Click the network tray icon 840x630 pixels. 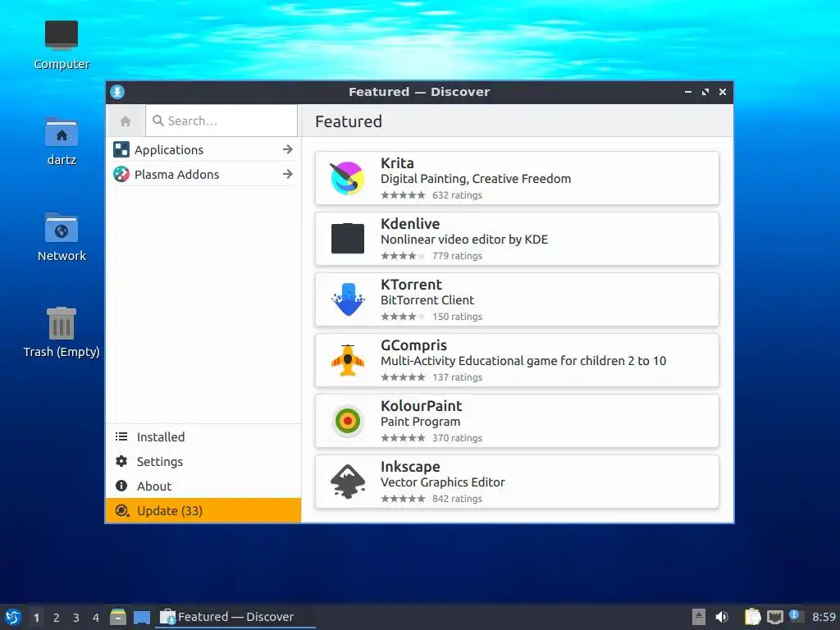tap(775, 617)
